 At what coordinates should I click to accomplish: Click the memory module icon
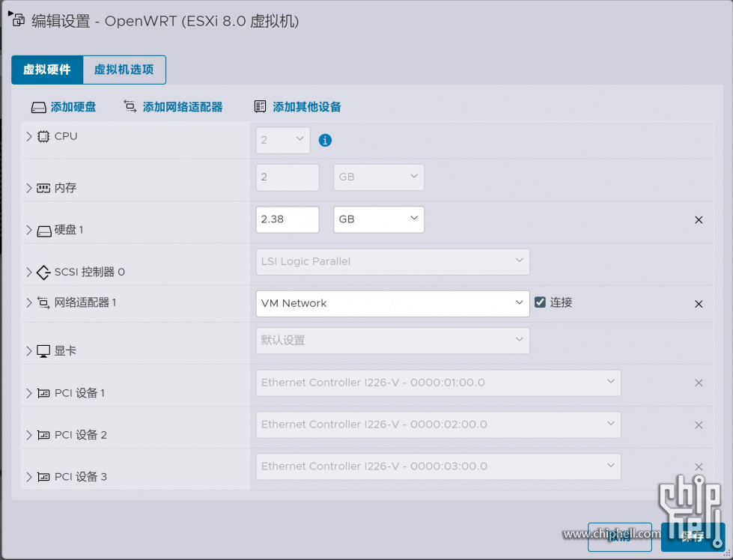43,188
